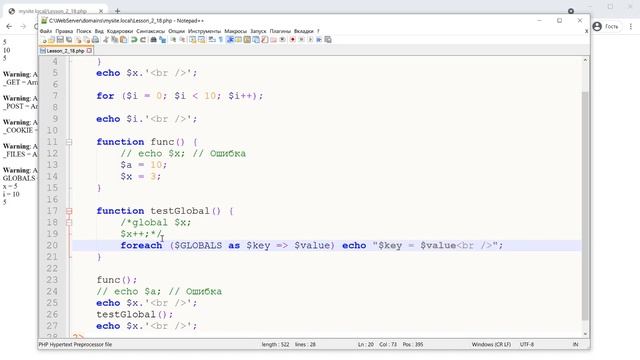Viewport: 640px width, 360px height.
Task: Open the Синтаксисы menu
Action: (151, 31)
